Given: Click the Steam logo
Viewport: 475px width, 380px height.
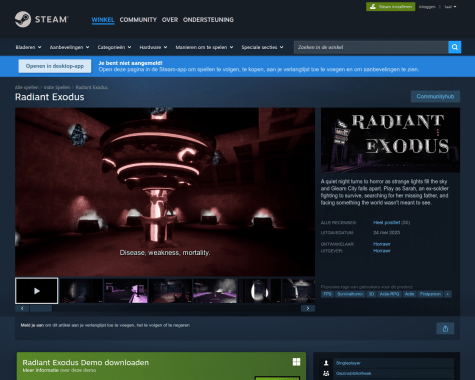Looking at the screenshot, I should [x=42, y=19].
